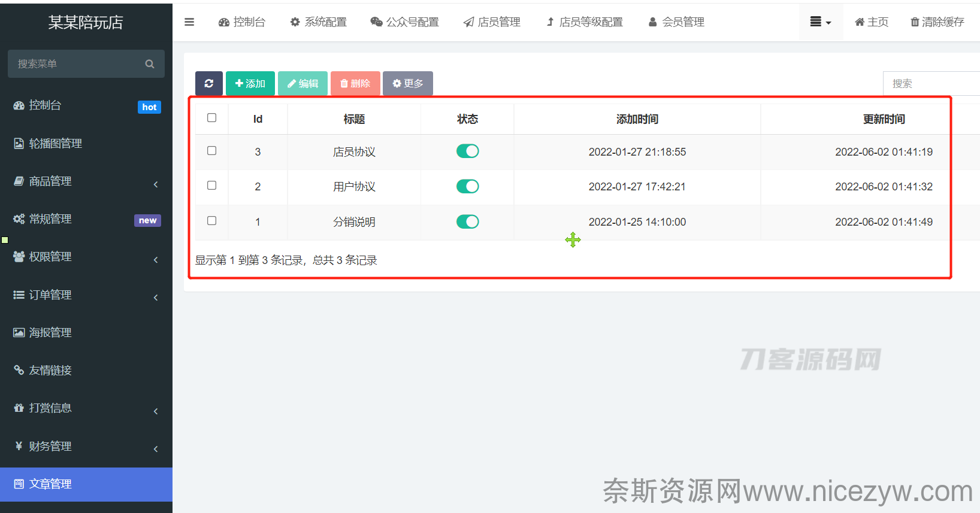Open the top-right list dropdown menu
The width and height of the screenshot is (980, 513).
(x=821, y=22)
